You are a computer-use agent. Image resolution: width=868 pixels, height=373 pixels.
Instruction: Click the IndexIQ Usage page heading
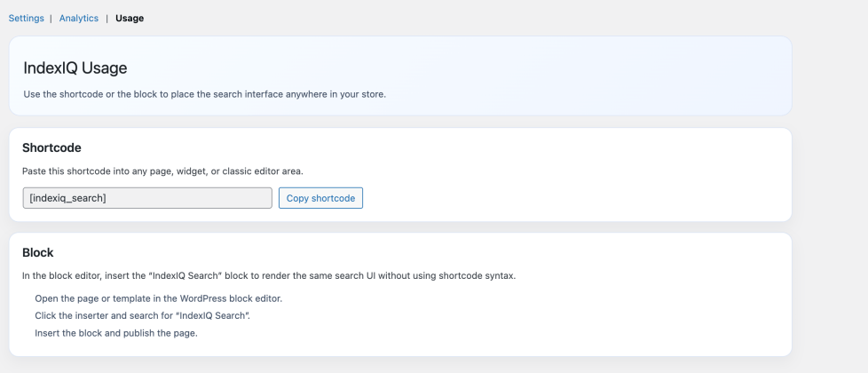coord(75,67)
